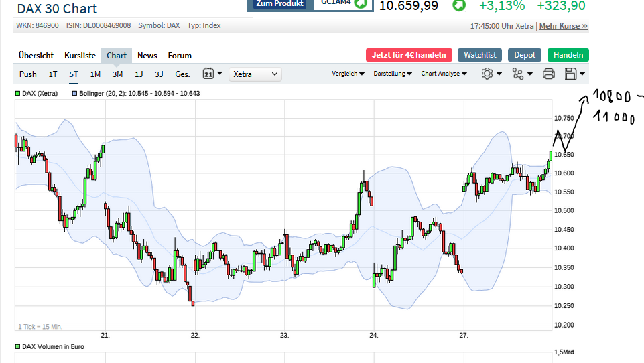This screenshot has height=363, width=644.
Task: Expand the Vergleich dropdown
Action: 348,74
